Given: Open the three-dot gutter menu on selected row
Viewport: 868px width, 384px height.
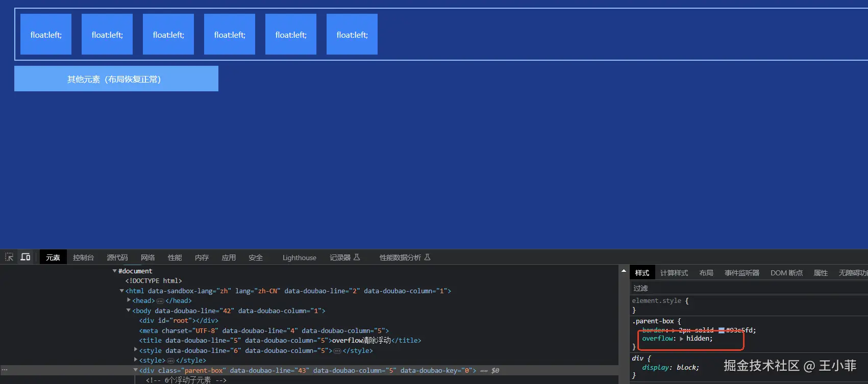Looking at the screenshot, I should (x=5, y=370).
